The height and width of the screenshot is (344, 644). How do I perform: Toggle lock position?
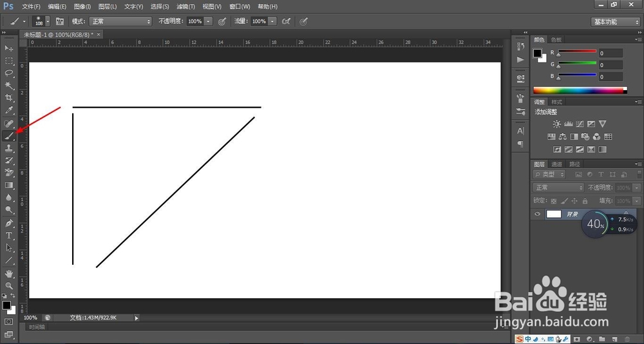[x=574, y=201]
